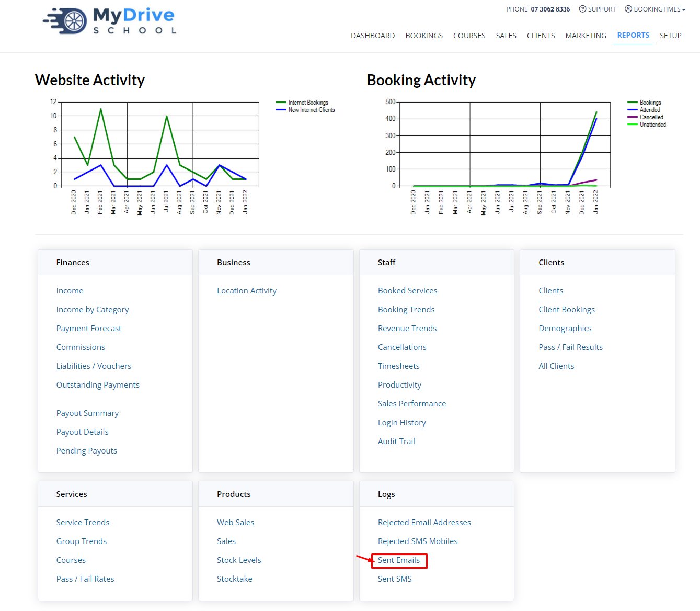Open Pass / Fail Rates report
The width and height of the screenshot is (700, 611).
click(x=85, y=579)
